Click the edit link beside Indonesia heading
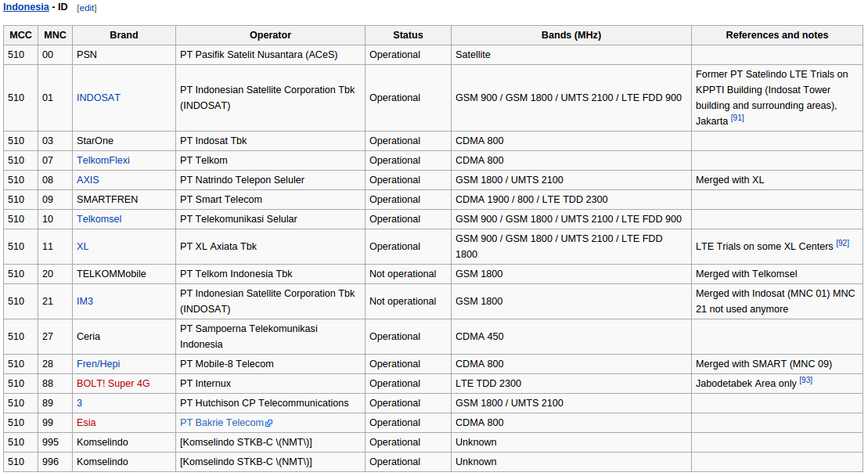This screenshot has height=476, width=868. click(87, 9)
